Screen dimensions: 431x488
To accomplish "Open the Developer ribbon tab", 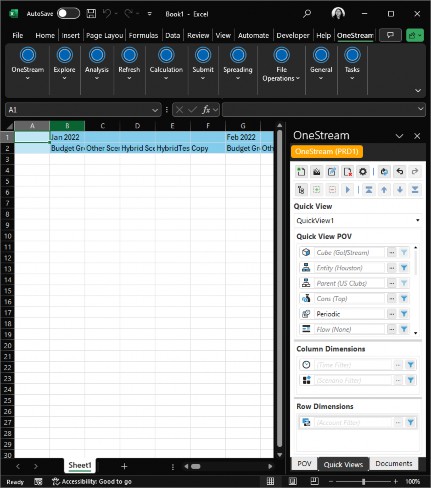I will pyautogui.click(x=293, y=35).
